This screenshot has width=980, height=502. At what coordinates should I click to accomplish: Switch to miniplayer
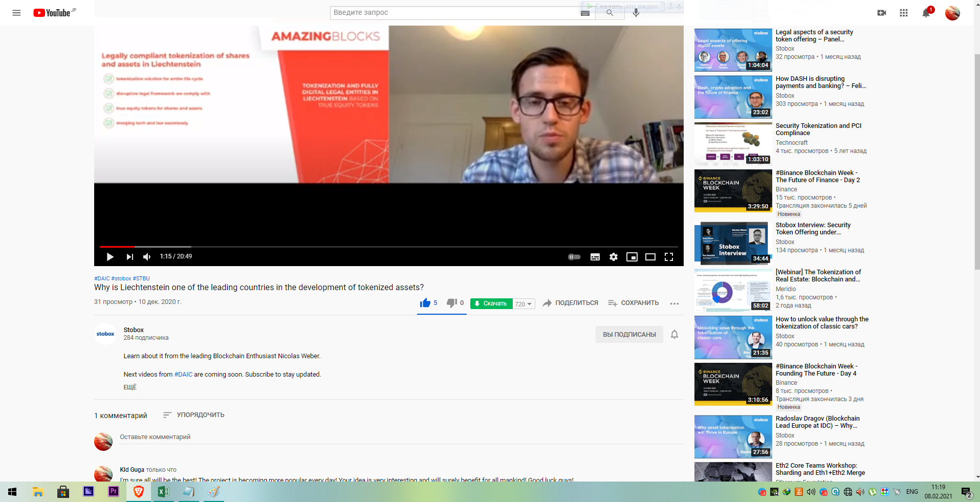pyautogui.click(x=632, y=257)
